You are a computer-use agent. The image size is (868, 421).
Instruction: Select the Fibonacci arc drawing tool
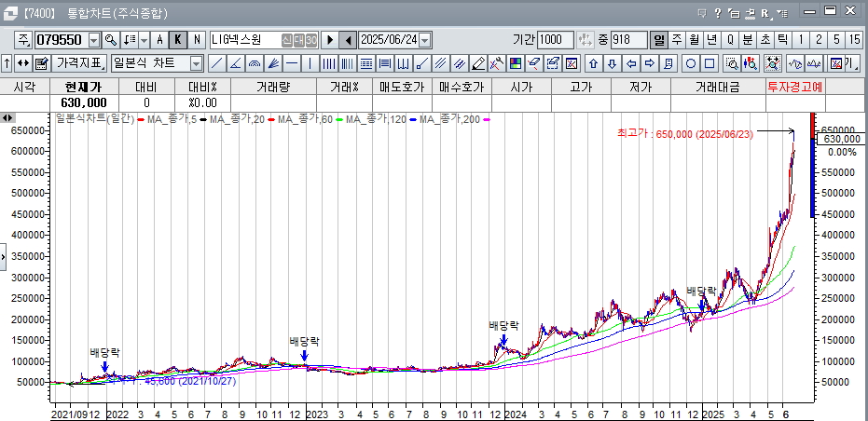(x=255, y=63)
